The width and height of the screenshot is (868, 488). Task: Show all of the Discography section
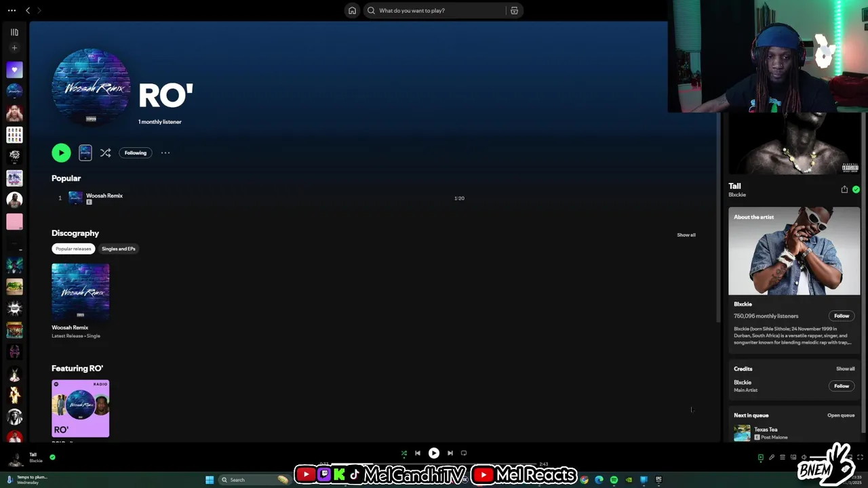(686, 235)
